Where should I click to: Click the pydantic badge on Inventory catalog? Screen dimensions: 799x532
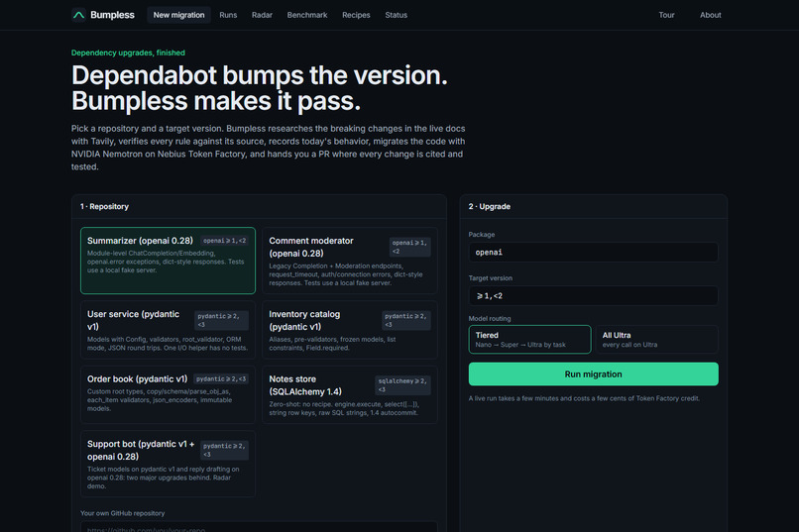[406, 320]
